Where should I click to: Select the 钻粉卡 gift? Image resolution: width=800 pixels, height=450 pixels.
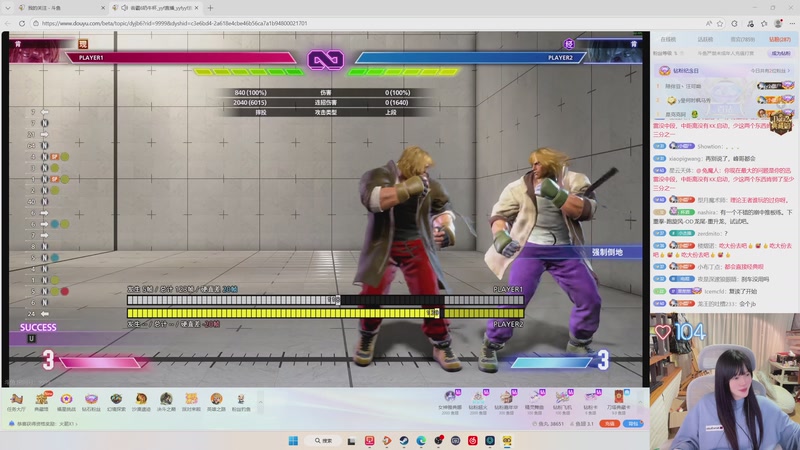click(590, 402)
